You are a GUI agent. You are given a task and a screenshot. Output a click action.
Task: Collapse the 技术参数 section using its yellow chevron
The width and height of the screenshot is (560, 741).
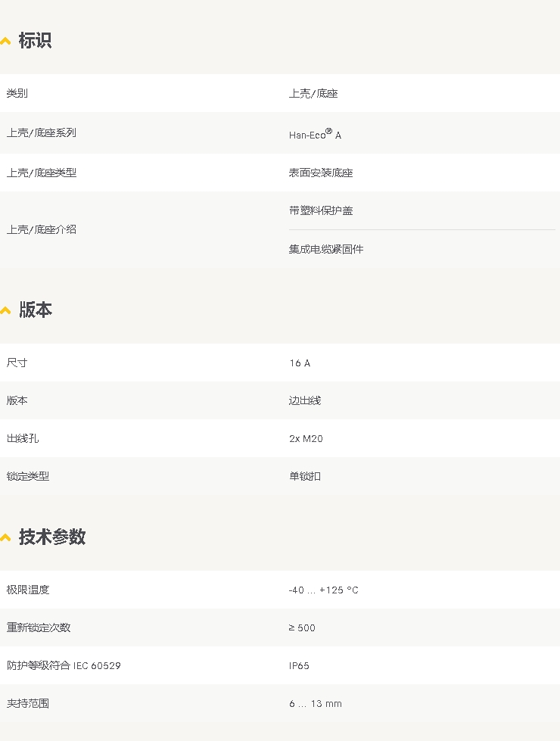click(x=5, y=537)
